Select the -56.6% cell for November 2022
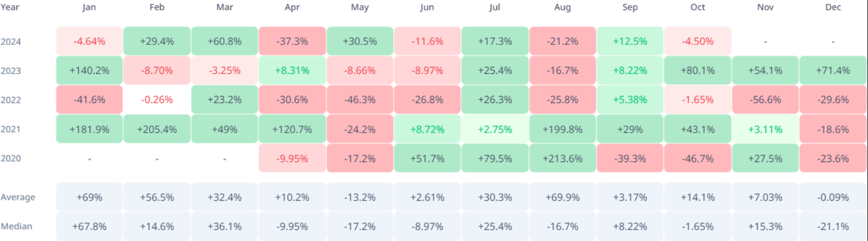868x241 pixels. pyautogui.click(x=765, y=100)
